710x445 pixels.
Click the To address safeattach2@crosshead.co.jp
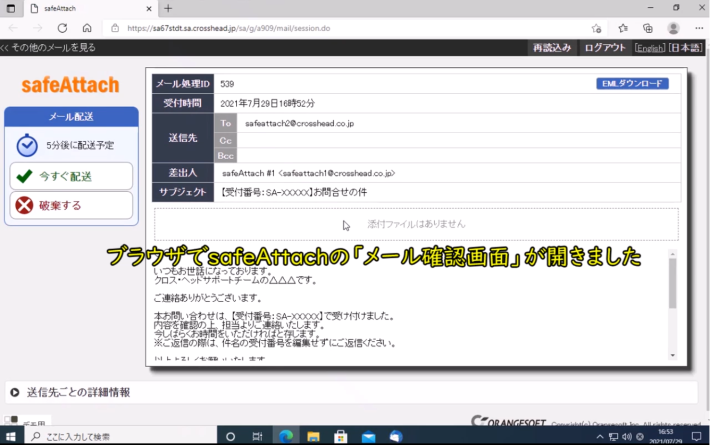tap(299, 123)
